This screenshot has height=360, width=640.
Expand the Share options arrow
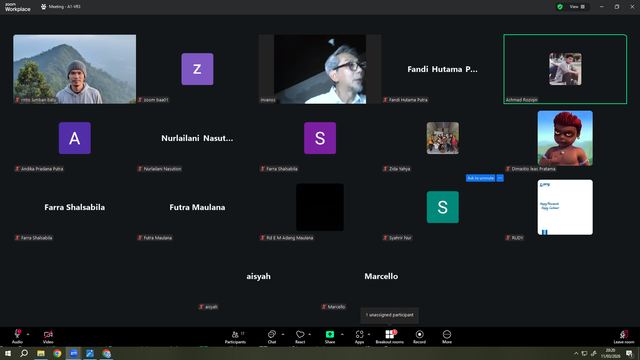[342, 334]
